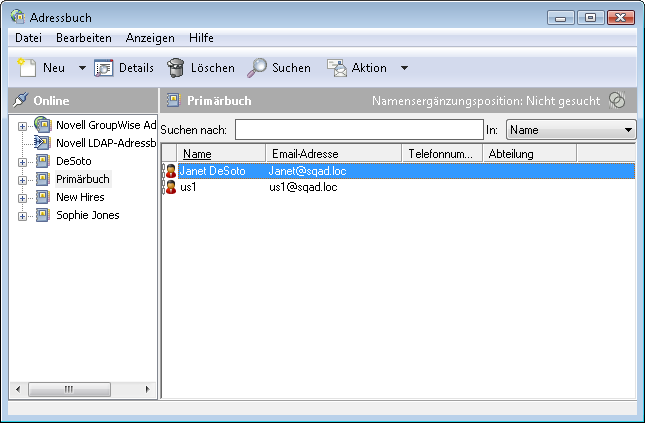This screenshot has width=645, height=423.
Task: Open the dropdown arrow beside Neu
Action: (x=81, y=68)
